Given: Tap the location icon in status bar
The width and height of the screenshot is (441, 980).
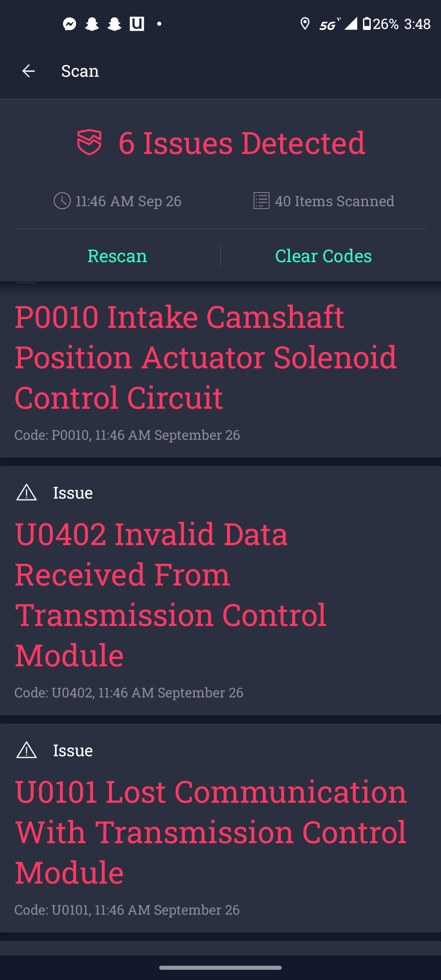Looking at the screenshot, I should pyautogui.click(x=305, y=24).
